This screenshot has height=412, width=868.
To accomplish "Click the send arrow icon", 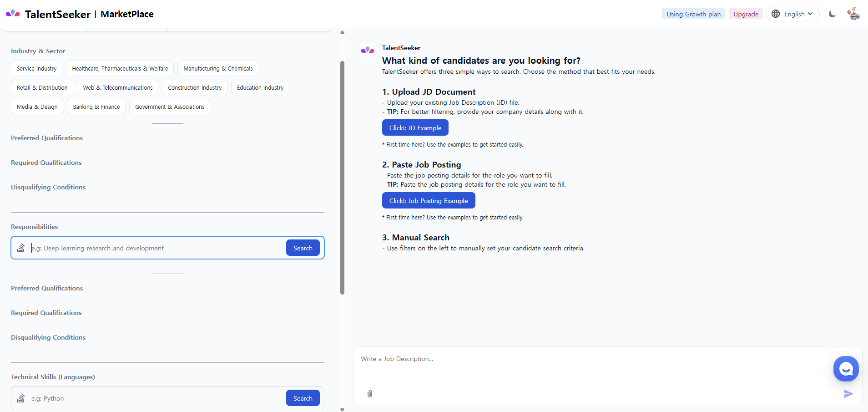I will point(848,394).
